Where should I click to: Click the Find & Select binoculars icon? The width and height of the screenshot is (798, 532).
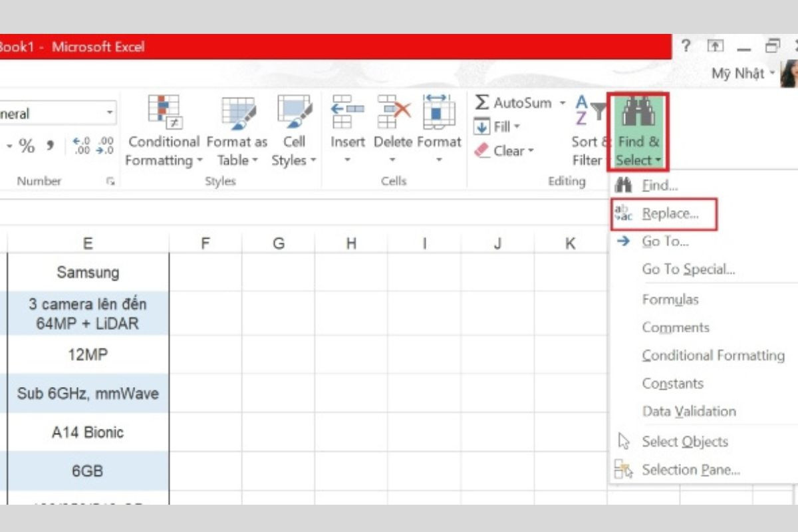click(637, 112)
